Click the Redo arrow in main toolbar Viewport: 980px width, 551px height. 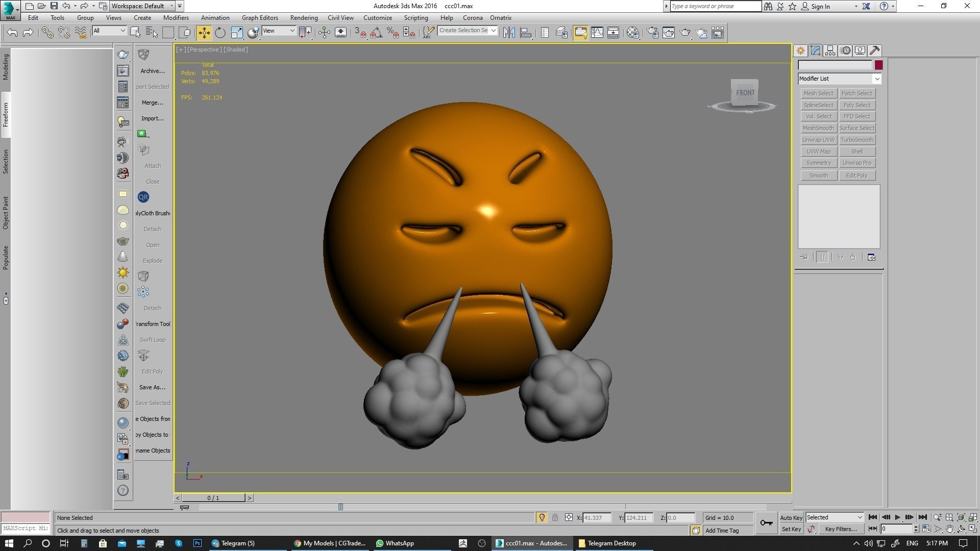(29, 33)
